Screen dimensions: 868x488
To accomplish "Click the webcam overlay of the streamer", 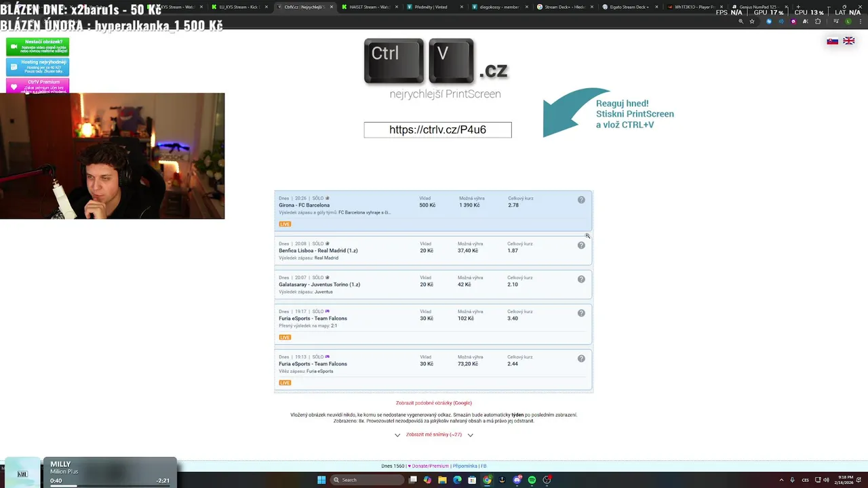I will coord(112,156).
